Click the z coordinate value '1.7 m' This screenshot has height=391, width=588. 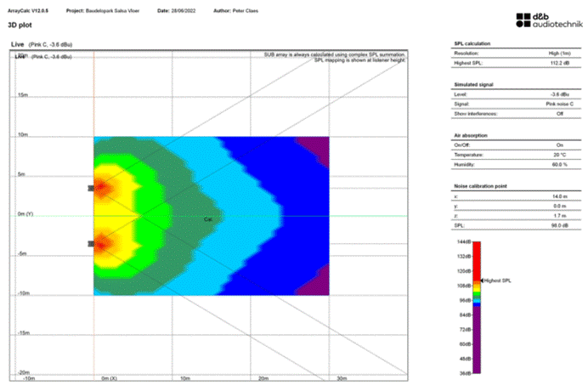coord(559,216)
